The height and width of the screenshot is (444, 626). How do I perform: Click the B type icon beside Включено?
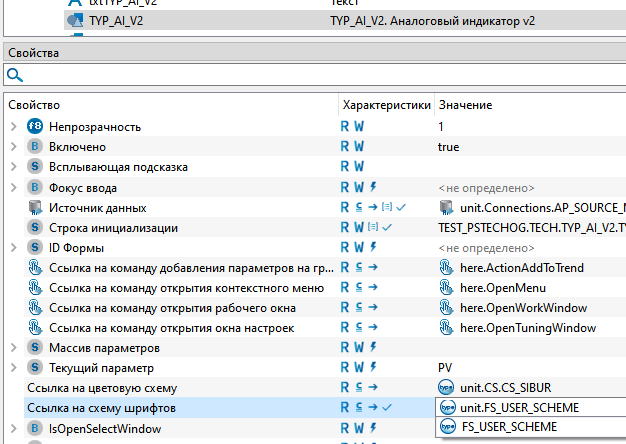pos(35,147)
